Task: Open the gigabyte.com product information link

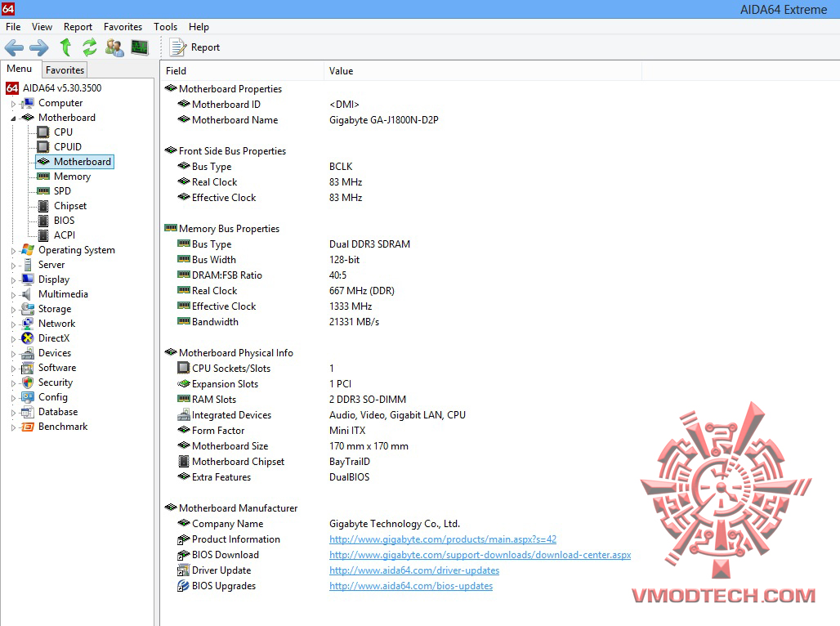Action: [x=443, y=539]
